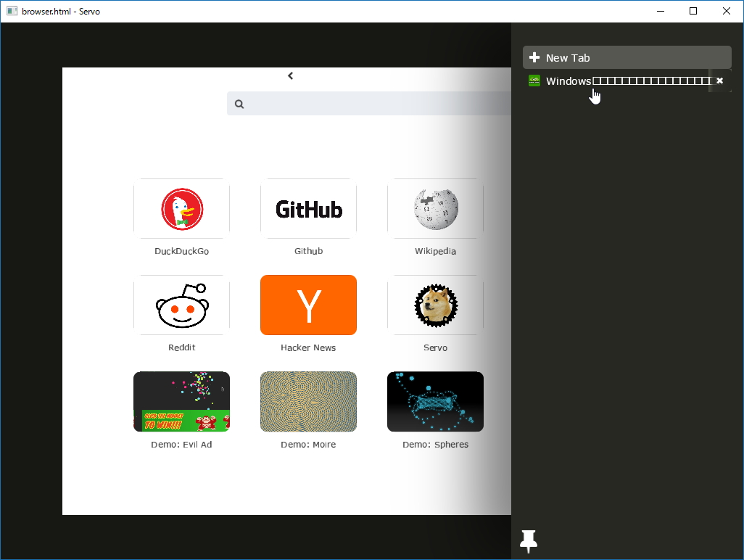Click the magnifier icon in the search bar
This screenshot has width=744, height=560.
pos(239,104)
